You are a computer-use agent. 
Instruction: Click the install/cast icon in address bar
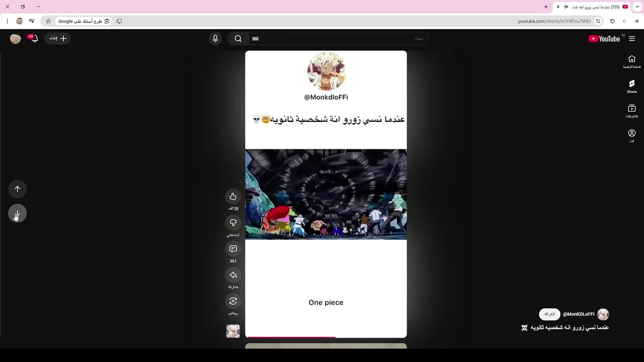coord(119,21)
